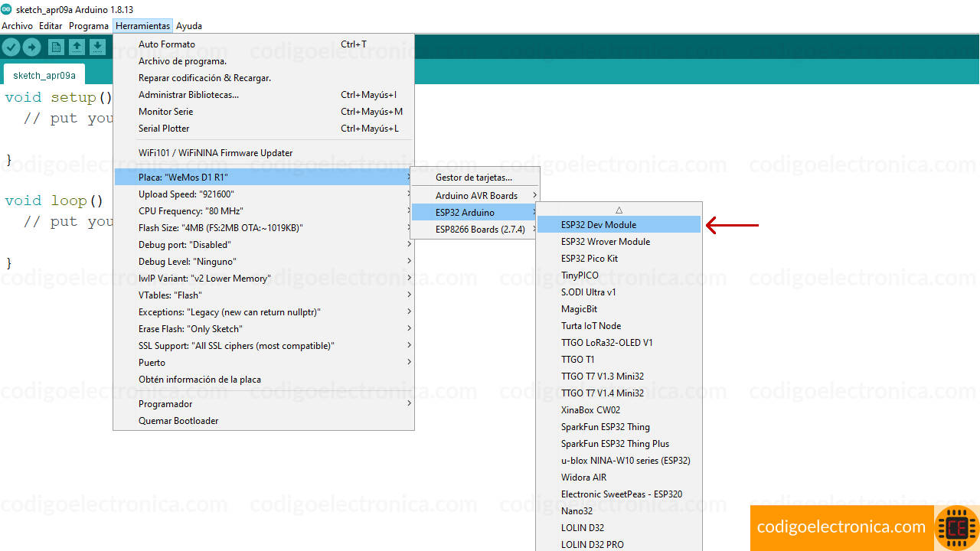Select TTGO T7 V1.3 Mini32 board
Image resolution: width=980 pixels, height=551 pixels.
[x=619, y=377]
